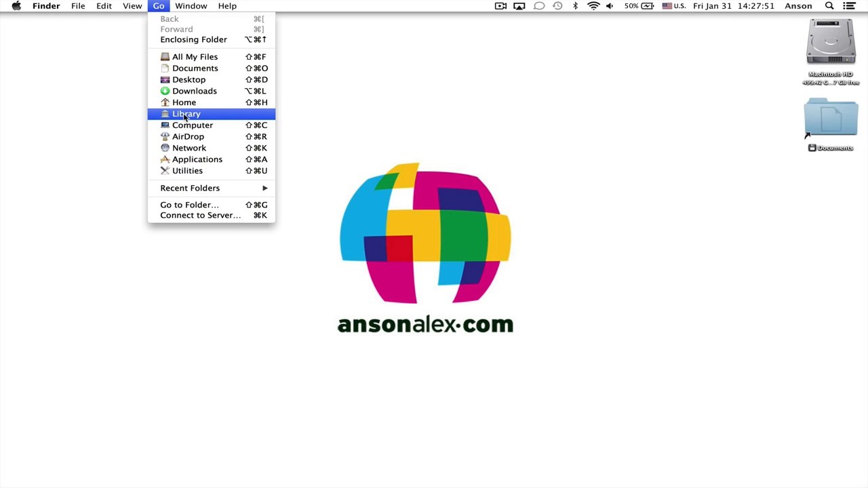This screenshot has height=488, width=868.
Task: Click the All My Files icon in Go menu
Action: [165, 57]
